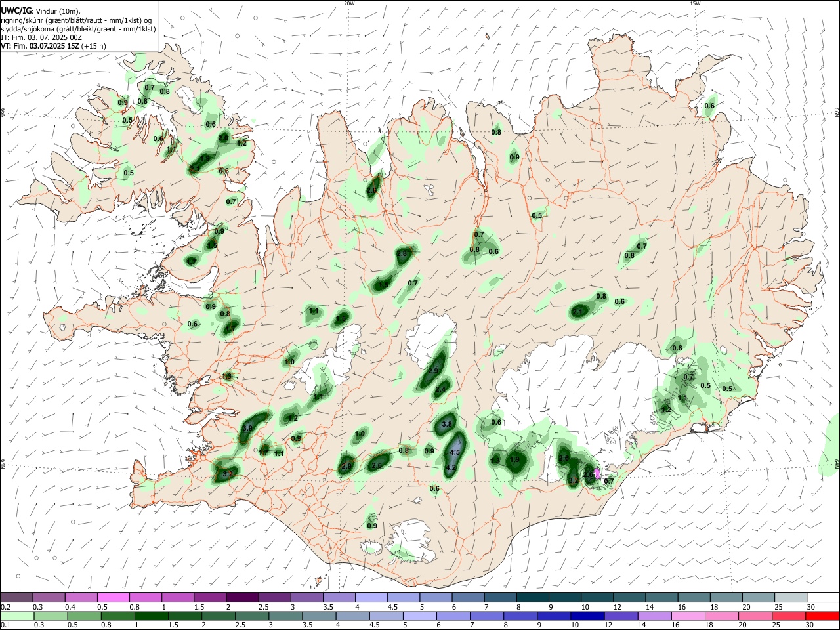Click the 3.9 rainfall value in southwest Iceland
Viewport: 840px width, 630px height.
[x=247, y=428]
